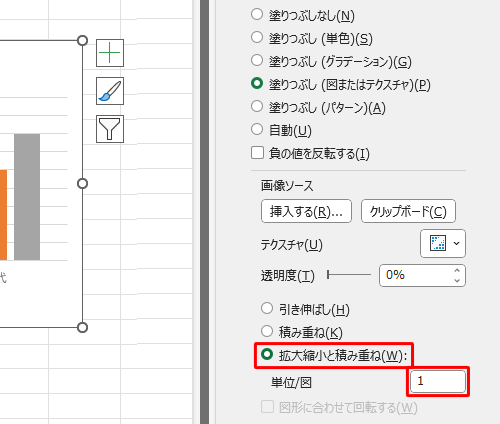Click the chart's right-middle resize handle
This screenshot has height=424, width=500.
click(82, 184)
